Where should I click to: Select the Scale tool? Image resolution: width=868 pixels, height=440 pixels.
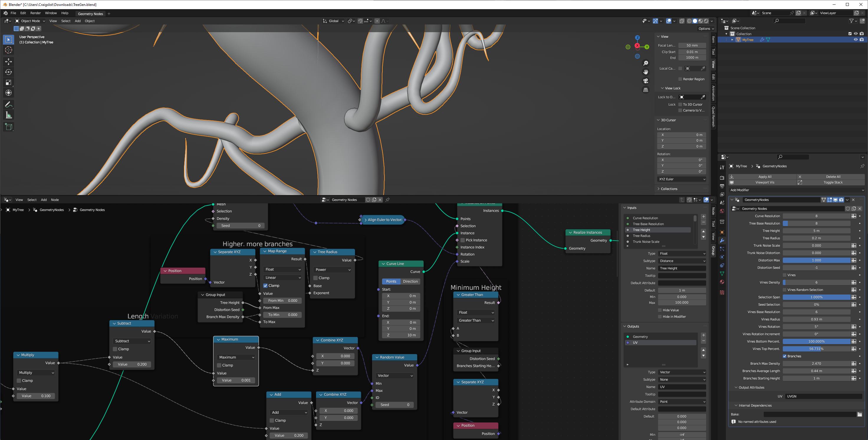(9, 82)
